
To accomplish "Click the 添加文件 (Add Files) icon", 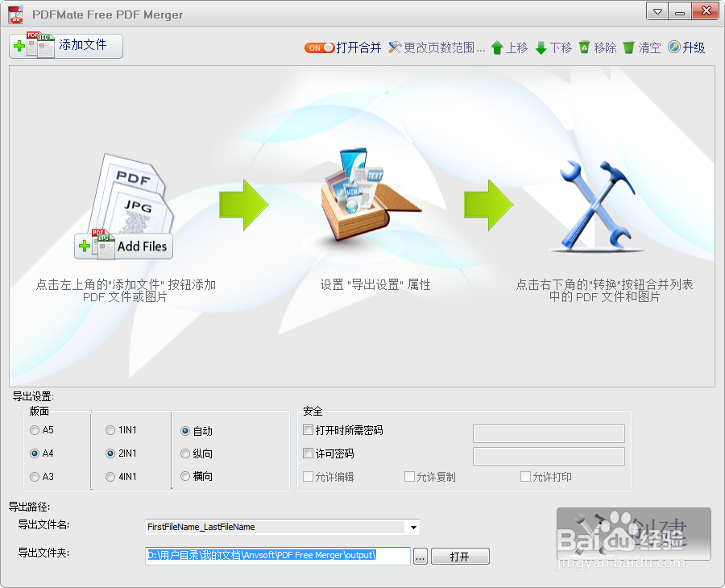I will [32, 46].
